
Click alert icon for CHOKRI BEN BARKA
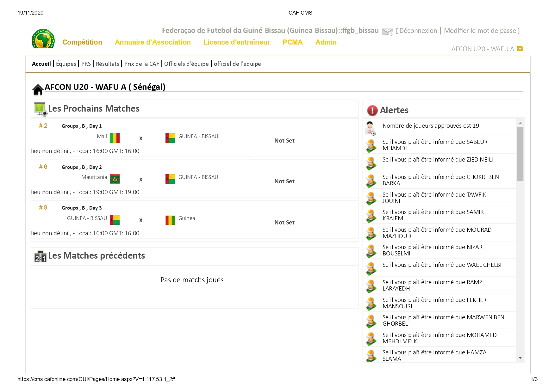[x=371, y=181]
